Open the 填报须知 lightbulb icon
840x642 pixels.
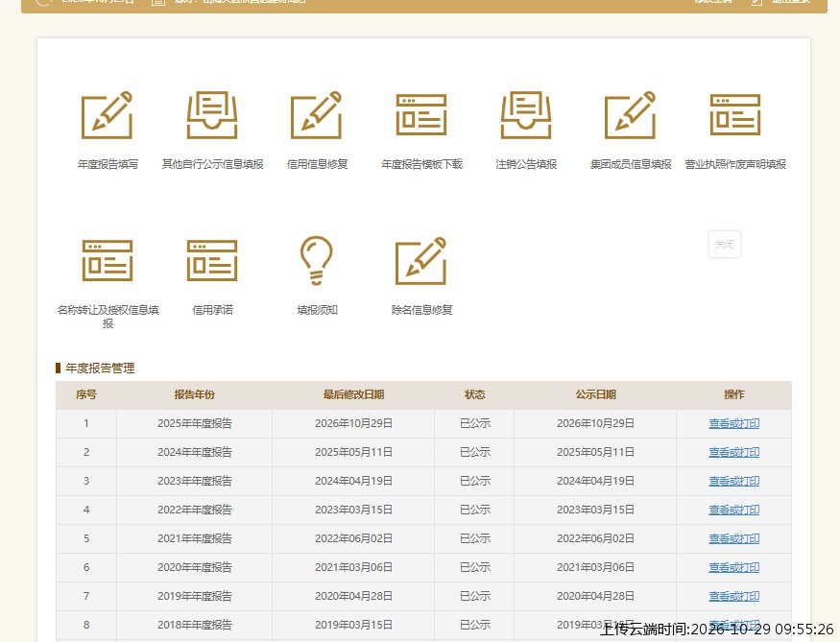[x=317, y=261]
